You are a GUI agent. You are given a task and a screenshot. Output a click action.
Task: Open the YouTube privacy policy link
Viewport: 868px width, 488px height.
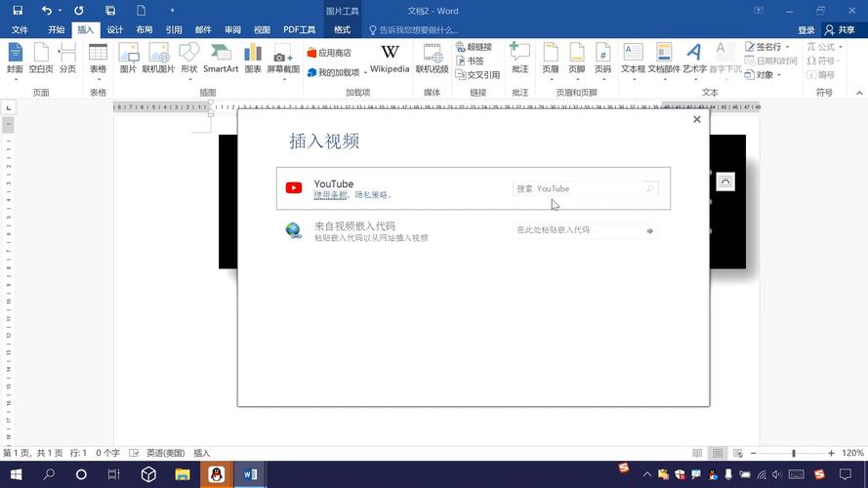point(371,195)
